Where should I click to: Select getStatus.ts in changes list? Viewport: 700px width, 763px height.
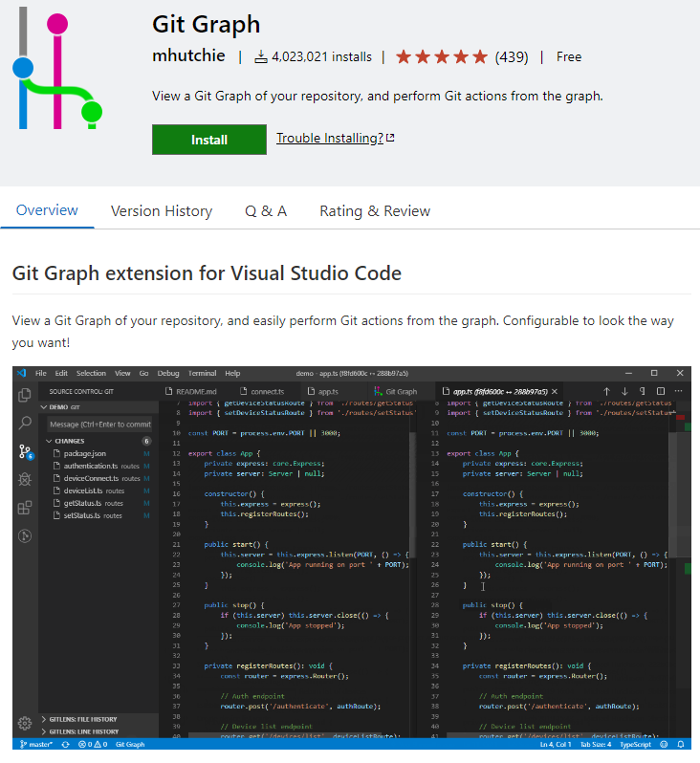point(98,503)
